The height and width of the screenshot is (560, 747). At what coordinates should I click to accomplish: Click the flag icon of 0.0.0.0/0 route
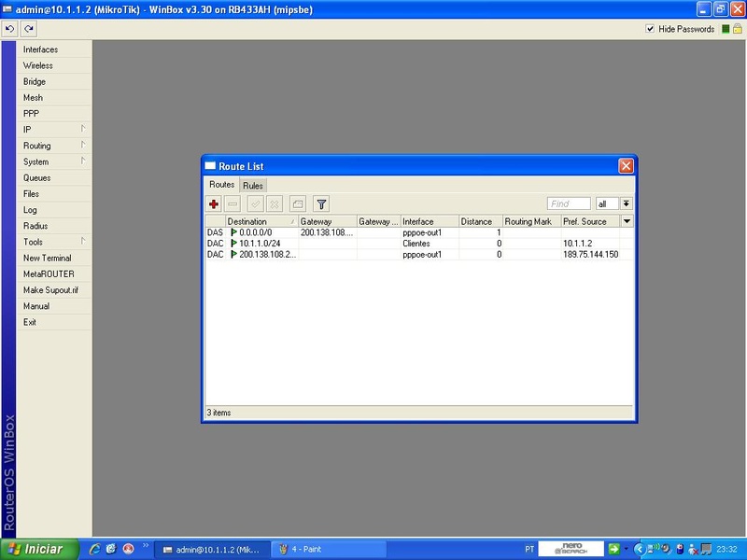click(233, 232)
